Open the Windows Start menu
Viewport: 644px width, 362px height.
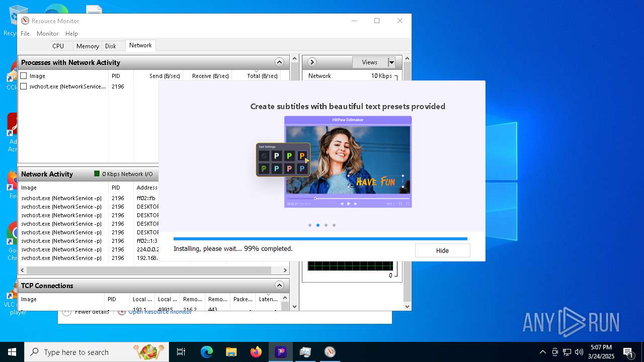click(x=12, y=352)
